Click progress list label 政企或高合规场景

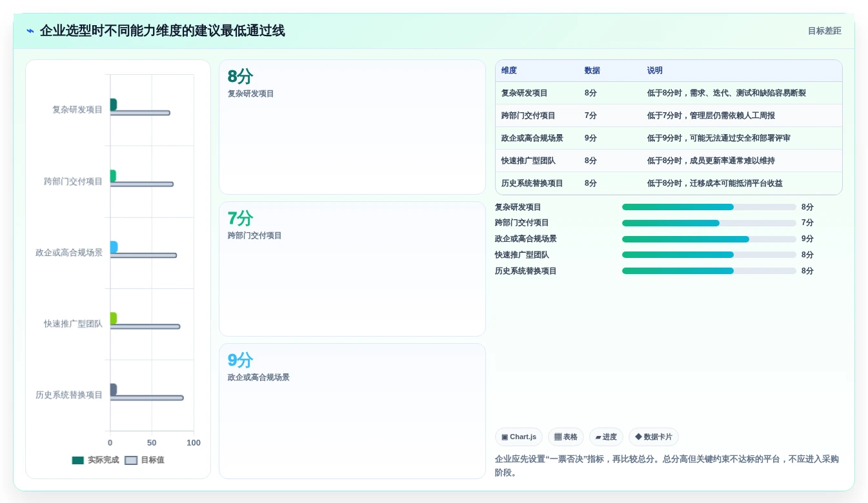coord(526,239)
